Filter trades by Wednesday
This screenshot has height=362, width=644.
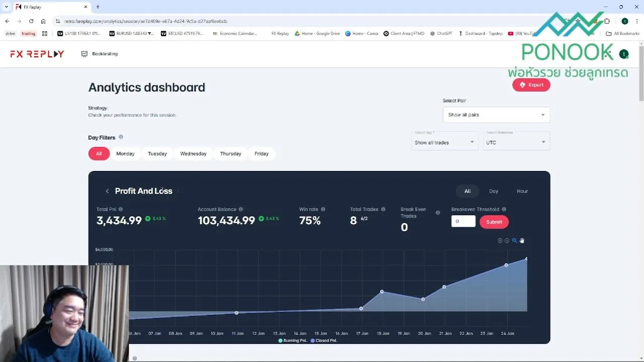(193, 153)
